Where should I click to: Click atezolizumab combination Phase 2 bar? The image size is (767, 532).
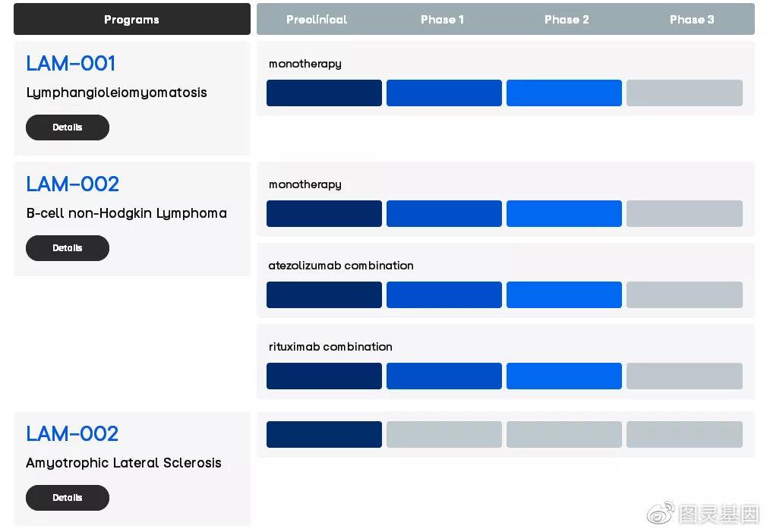564,294
